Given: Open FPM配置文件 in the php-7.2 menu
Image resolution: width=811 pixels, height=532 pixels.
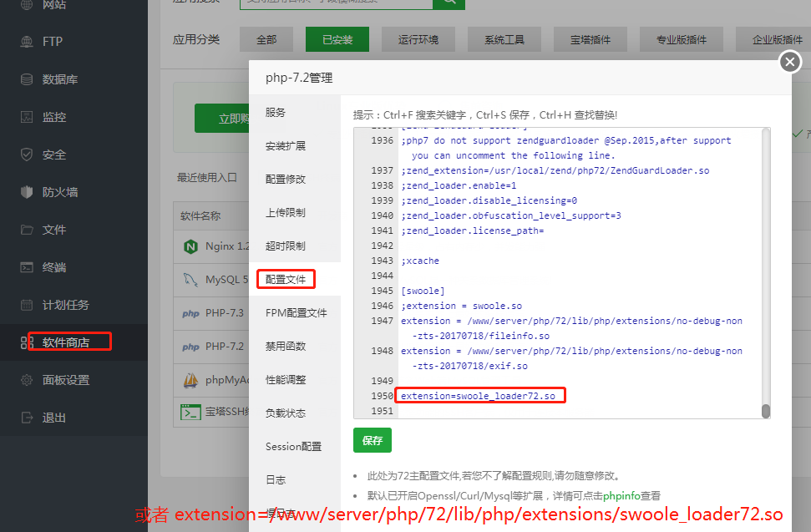Looking at the screenshot, I should (295, 313).
